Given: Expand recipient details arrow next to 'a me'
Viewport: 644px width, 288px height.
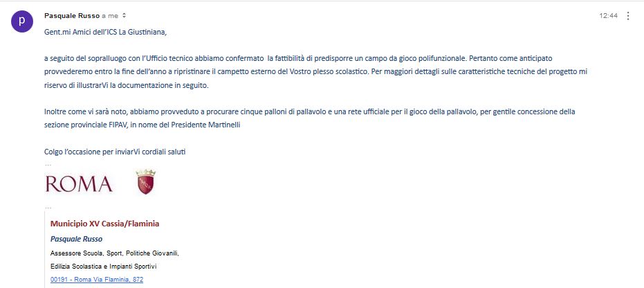Looking at the screenshot, I should pos(124,16).
